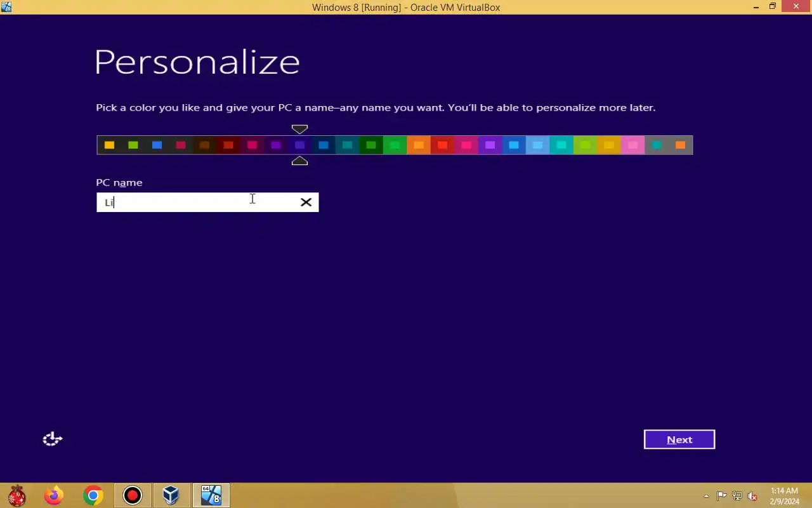Pick the lime green square on dark gray swatch
The height and width of the screenshot is (508, 812).
[133, 145]
